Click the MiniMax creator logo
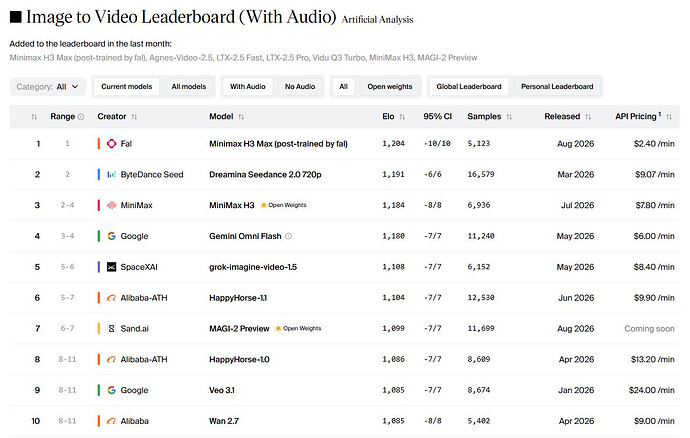This screenshot has width=690, height=438. [x=112, y=205]
